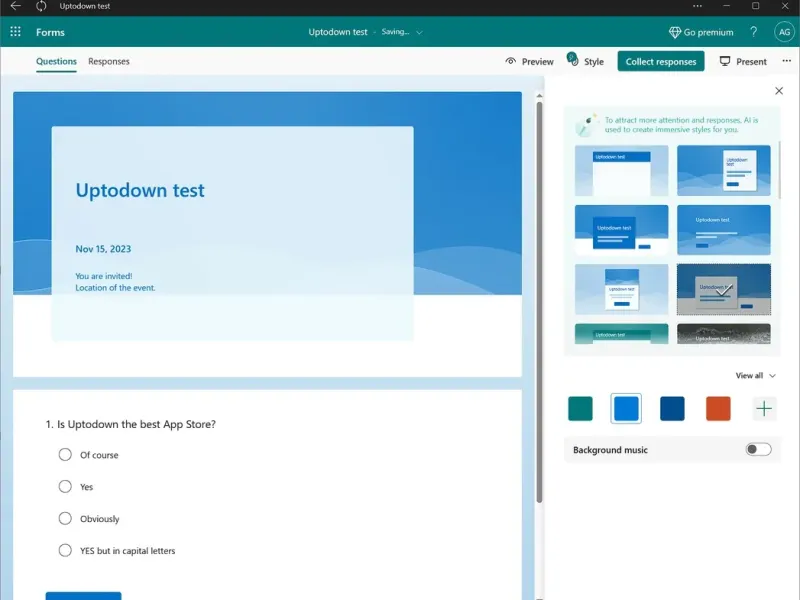The height and width of the screenshot is (600, 800).
Task: Select 'YES but in capital letters' option
Action: tap(65, 551)
